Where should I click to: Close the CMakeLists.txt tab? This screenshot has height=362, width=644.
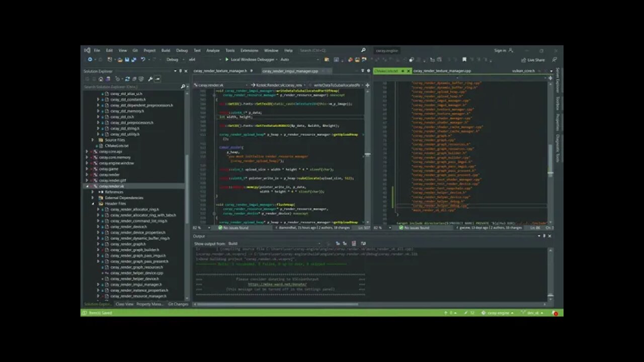click(x=409, y=71)
